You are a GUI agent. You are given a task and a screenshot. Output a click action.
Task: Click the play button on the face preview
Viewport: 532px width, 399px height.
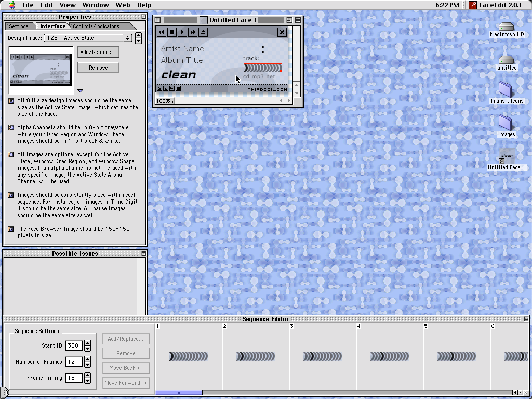[182, 32]
